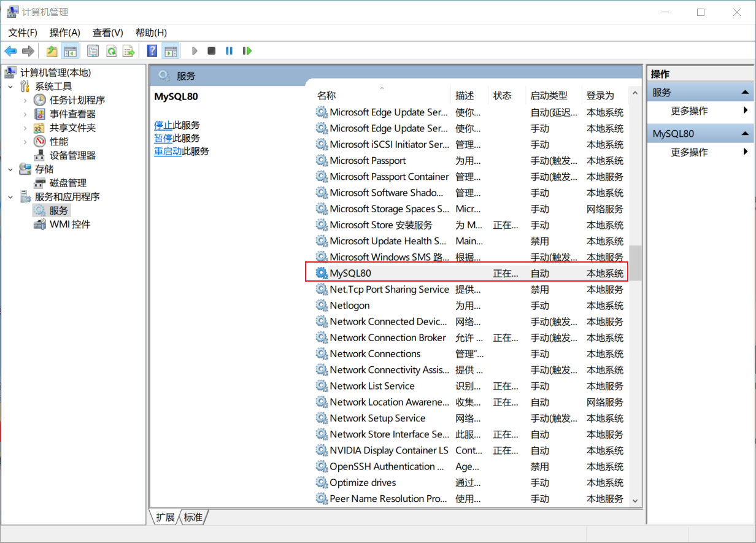This screenshot has width=756, height=543.
Task: Click the Stop Service square icon
Action: click(x=212, y=51)
